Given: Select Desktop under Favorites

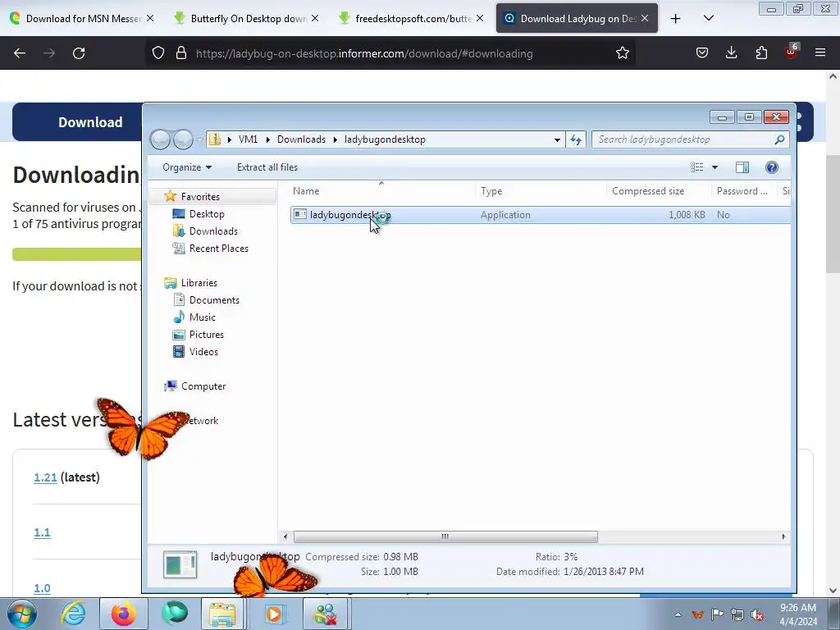Looking at the screenshot, I should pos(207,214).
